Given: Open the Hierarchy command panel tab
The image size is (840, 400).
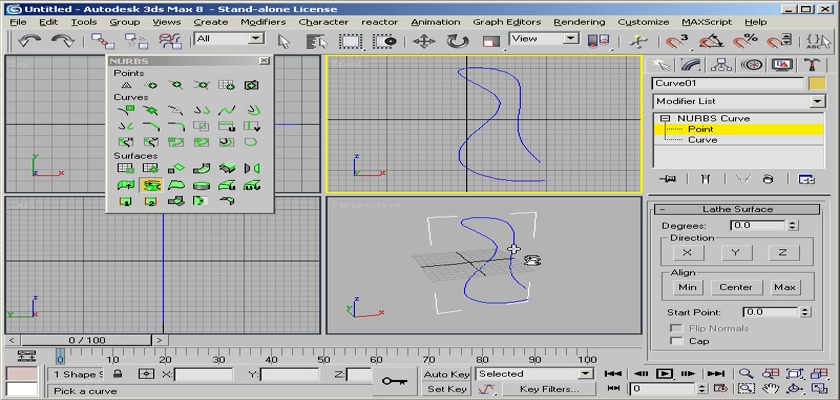Looking at the screenshot, I should (x=721, y=65).
